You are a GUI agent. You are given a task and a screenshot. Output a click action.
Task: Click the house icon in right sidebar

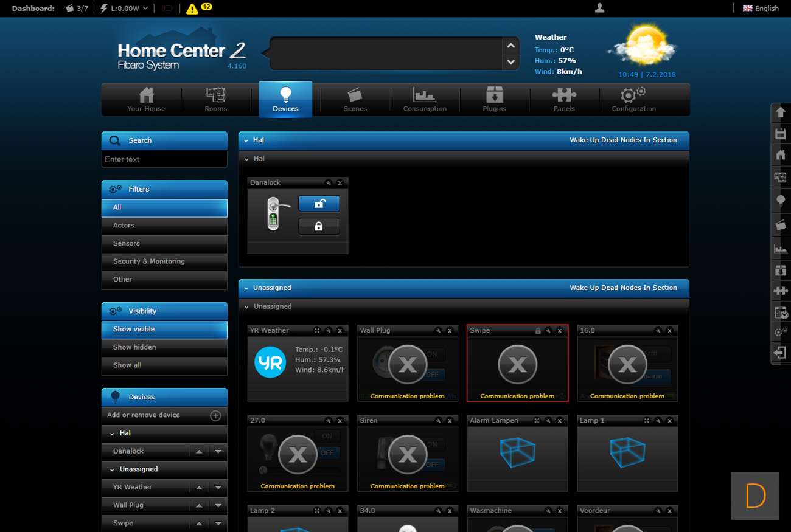click(781, 155)
